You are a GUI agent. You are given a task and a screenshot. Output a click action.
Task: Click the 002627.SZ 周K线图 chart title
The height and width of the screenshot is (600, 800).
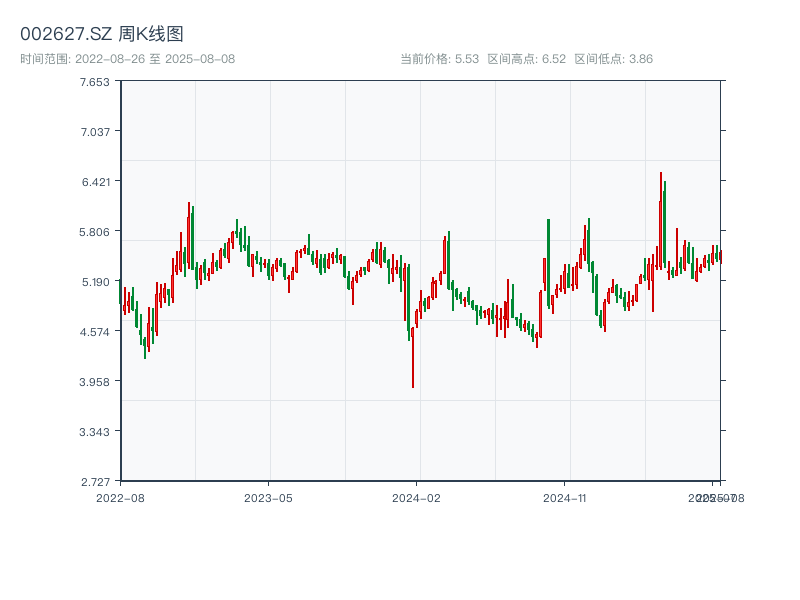pos(102,34)
